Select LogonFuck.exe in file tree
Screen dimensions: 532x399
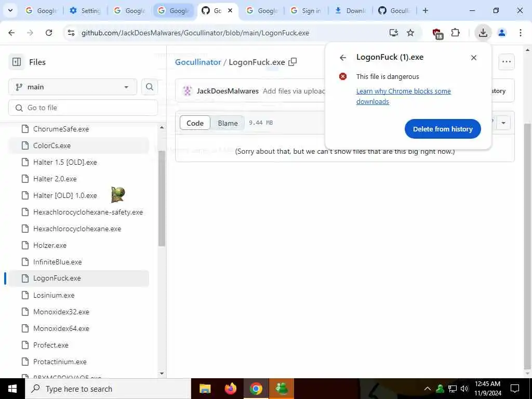(78, 278)
